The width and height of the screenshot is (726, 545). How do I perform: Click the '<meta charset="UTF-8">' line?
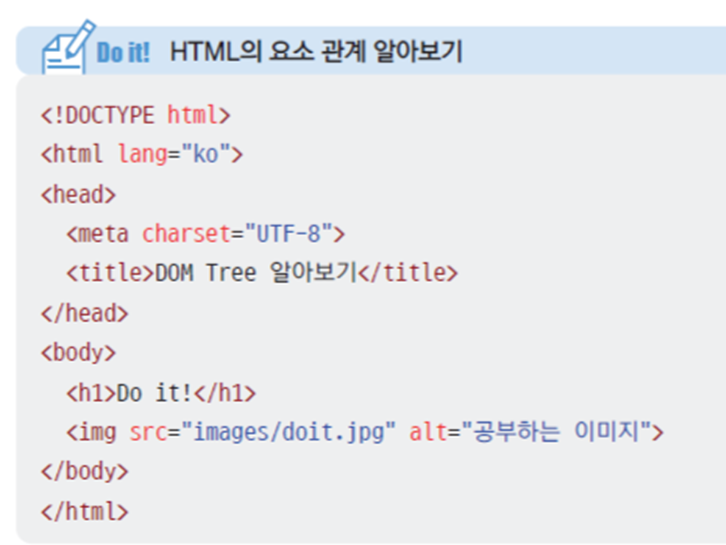pyautogui.click(x=206, y=233)
